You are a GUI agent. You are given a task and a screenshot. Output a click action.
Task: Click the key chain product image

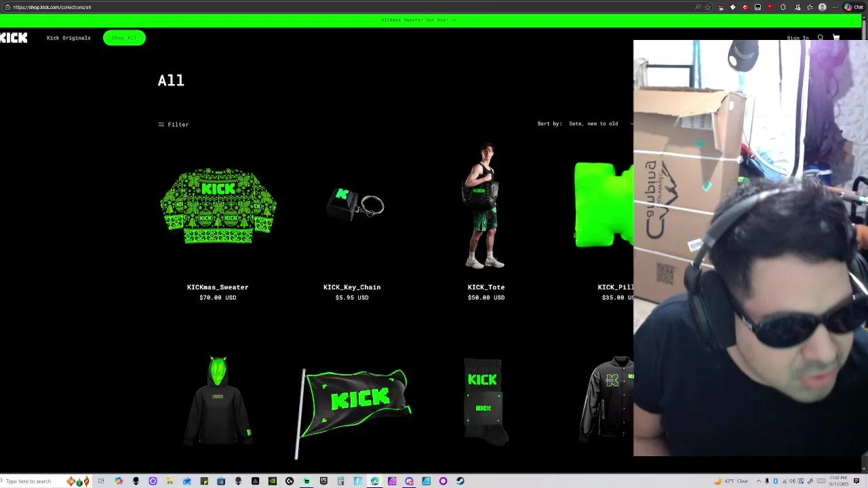pos(355,203)
